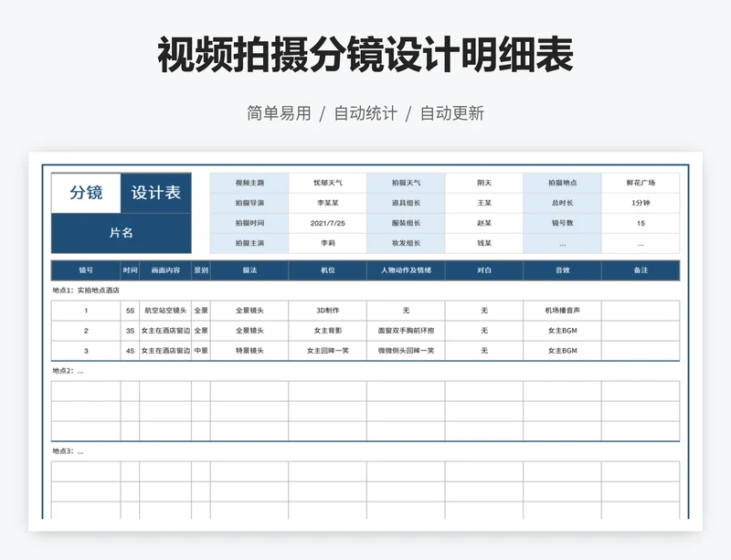Click the '镜号数' label cell
The image size is (731, 560).
[x=562, y=223]
